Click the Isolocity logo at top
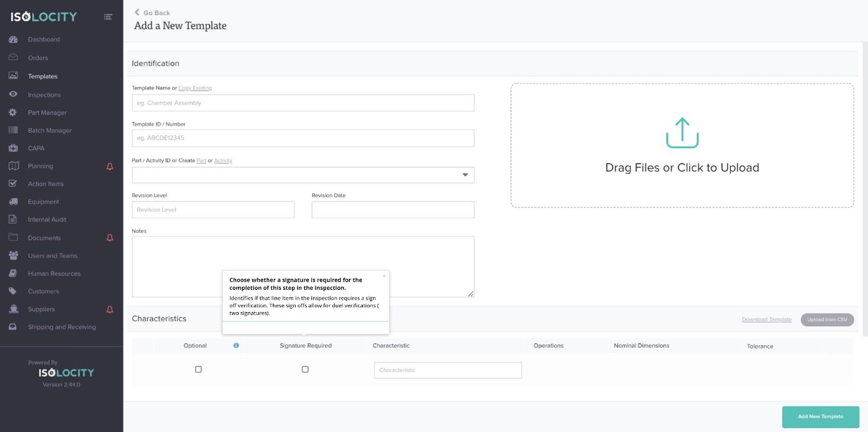The height and width of the screenshot is (432, 868). click(44, 17)
